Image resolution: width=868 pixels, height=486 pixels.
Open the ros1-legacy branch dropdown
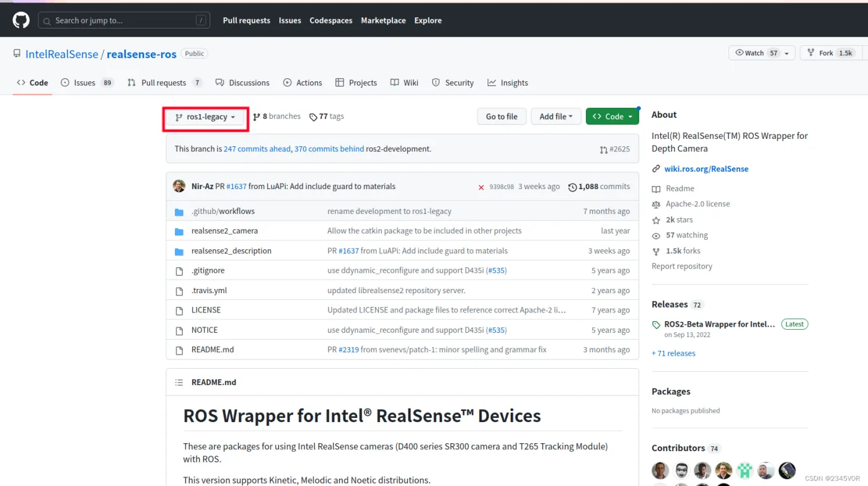(x=205, y=117)
